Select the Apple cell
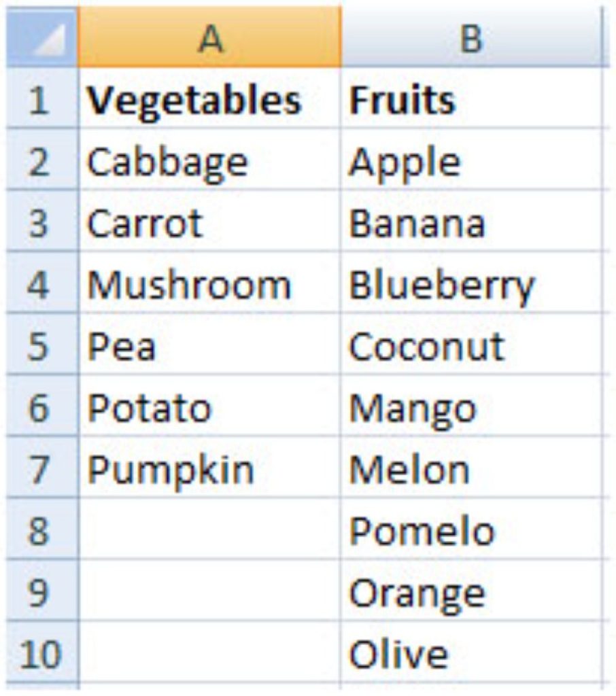Screen dimensions: 616x696 tap(472, 160)
